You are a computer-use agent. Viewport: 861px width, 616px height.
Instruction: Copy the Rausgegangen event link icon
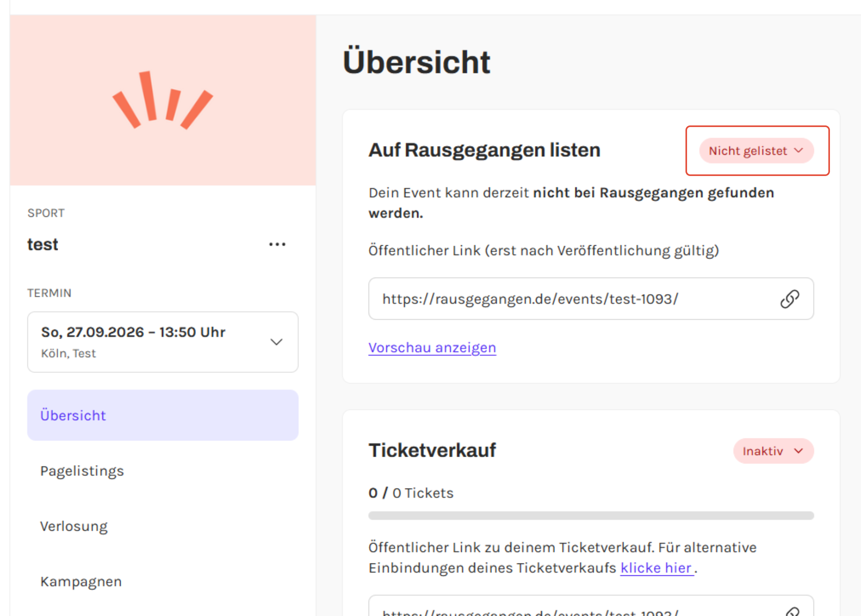[789, 299]
